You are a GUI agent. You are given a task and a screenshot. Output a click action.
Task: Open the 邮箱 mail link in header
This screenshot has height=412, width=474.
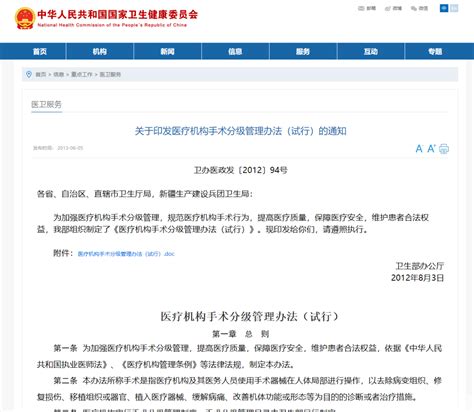click(x=367, y=8)
